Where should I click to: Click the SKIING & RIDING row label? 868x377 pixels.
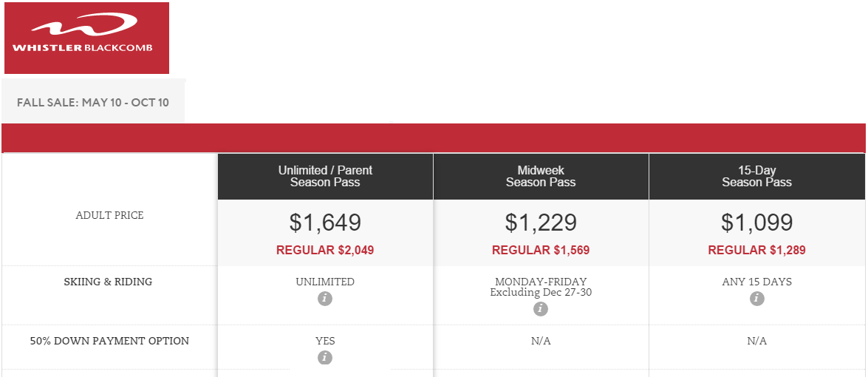108,282
